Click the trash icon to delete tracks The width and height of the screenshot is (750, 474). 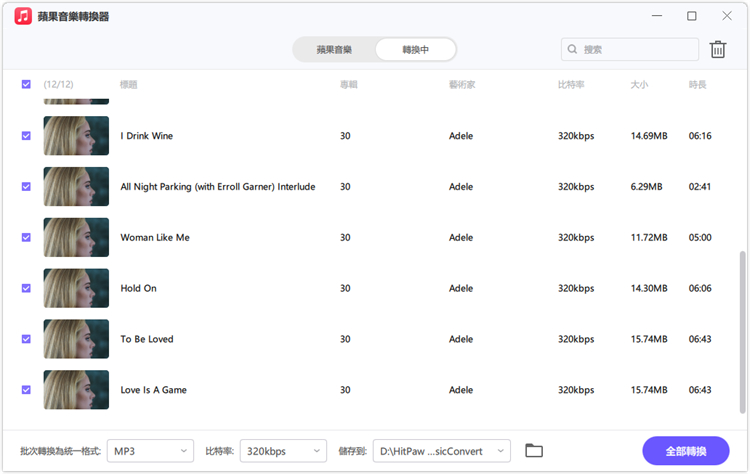tap(717, 49)
